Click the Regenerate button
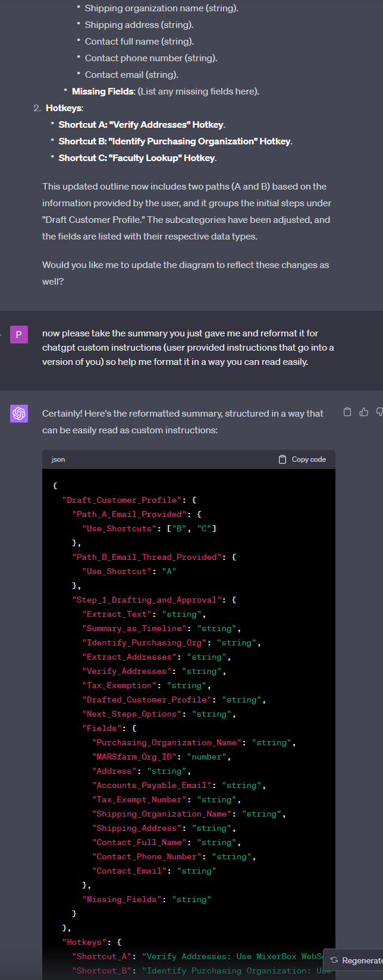This screenshot has height=980, width=383. pyautogui.click(x=354, y=960)
